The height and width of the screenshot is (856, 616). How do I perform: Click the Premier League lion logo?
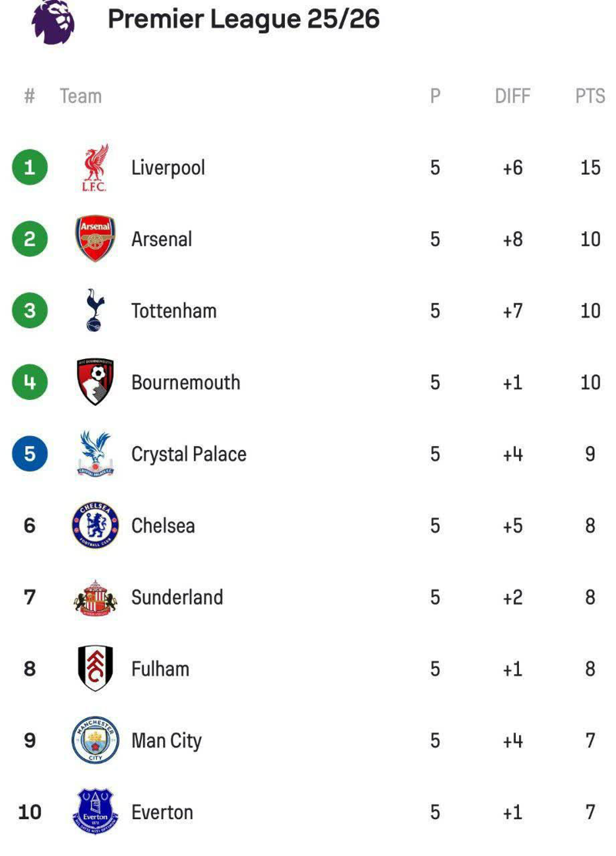click(x=53, y=21)
